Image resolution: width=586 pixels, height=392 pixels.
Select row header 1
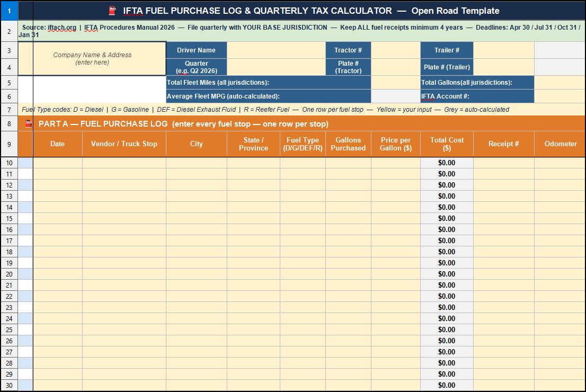pos(9,11)
